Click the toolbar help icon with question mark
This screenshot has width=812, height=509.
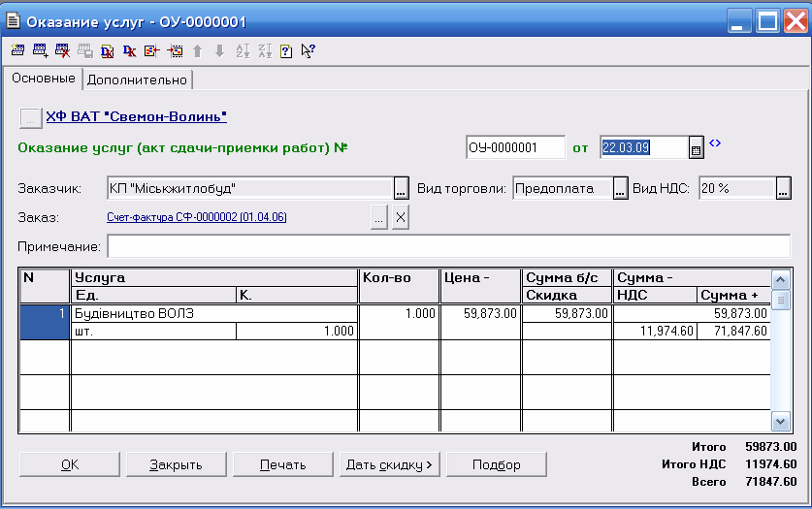(x=286, y=51)
